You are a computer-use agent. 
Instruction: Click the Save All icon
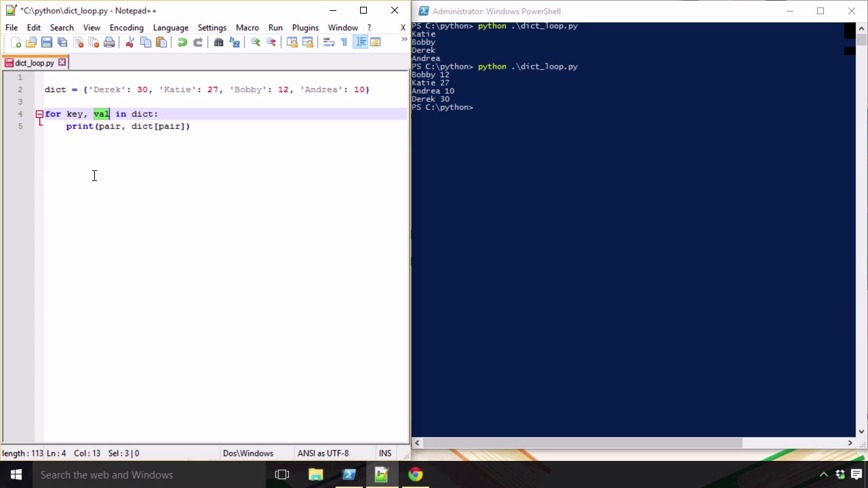pos(62,42)
